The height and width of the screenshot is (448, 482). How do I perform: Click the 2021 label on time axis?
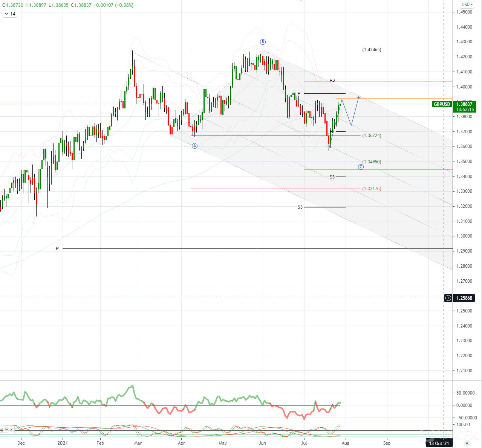pos(62,443)
